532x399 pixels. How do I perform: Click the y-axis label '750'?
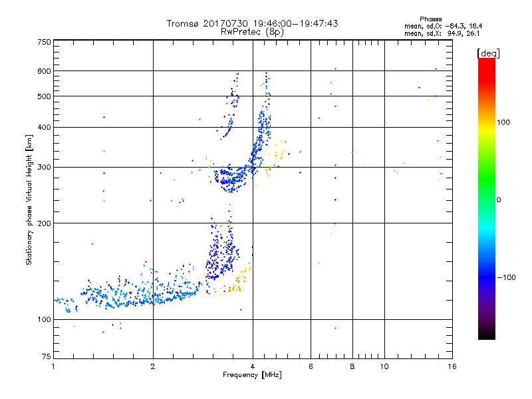coord(44,42)
